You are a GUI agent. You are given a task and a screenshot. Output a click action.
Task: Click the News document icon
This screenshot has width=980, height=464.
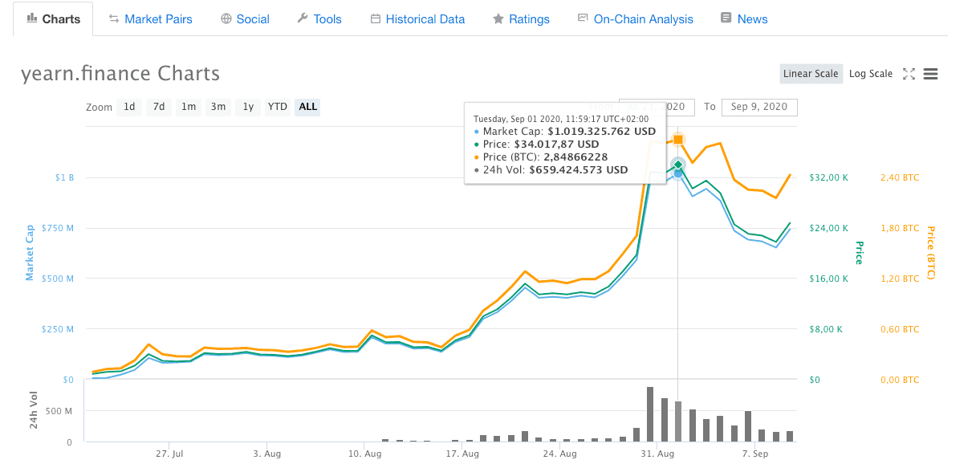pyautogui.click(x=726, y=18)
